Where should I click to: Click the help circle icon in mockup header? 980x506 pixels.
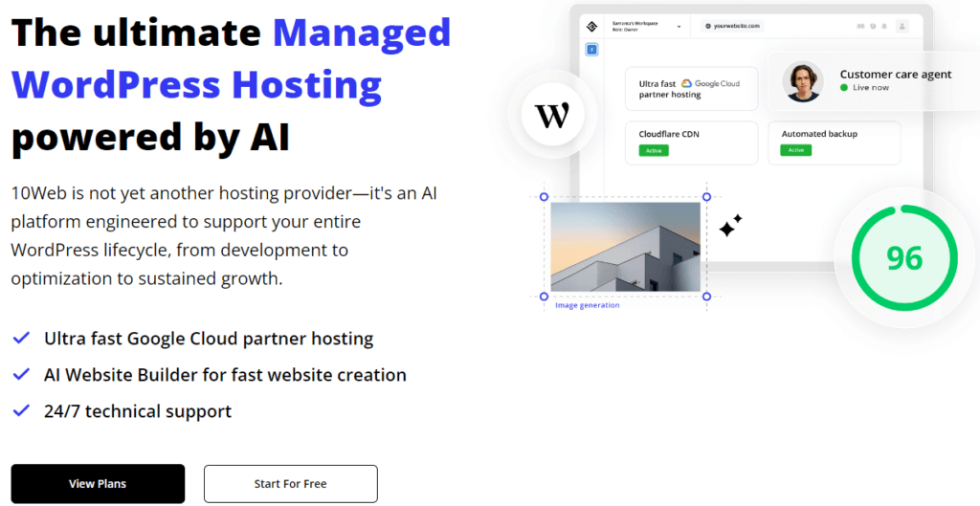click(x=873, y=26)
